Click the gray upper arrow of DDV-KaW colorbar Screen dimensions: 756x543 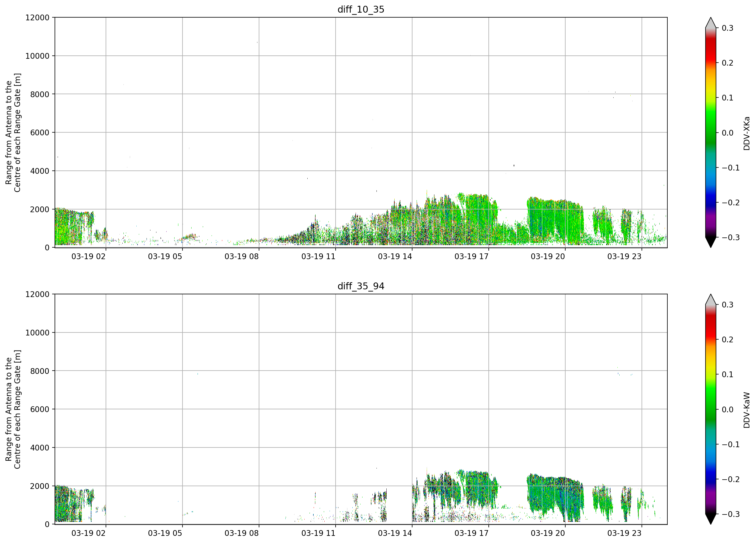(x=710, y=300)
